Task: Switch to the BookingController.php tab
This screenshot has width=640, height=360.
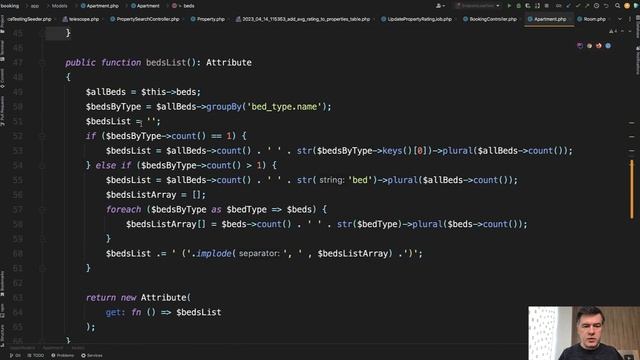Action: pyautogui.click(x=490, y=19)
